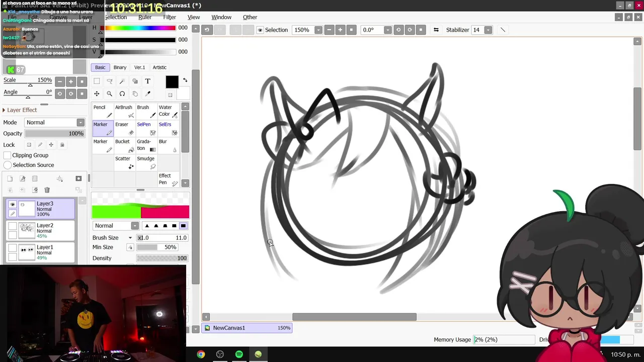The image size is (644, 362).
Task: Lock layer moving
Action: [x=51, y=145]
